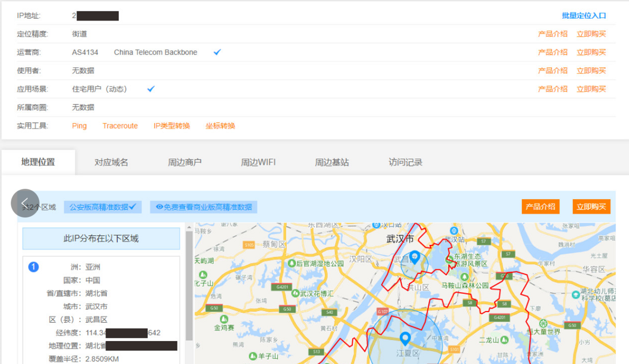
Task: Click the orange 立即购买 button above map
Action: coord(591,207)
